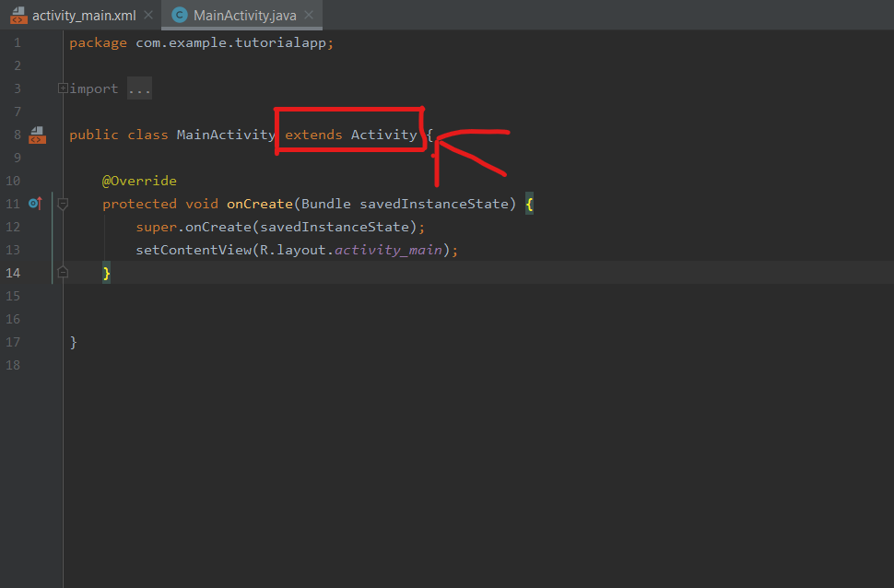Click the overriding method arrow icon on line 11

[35, 204]
